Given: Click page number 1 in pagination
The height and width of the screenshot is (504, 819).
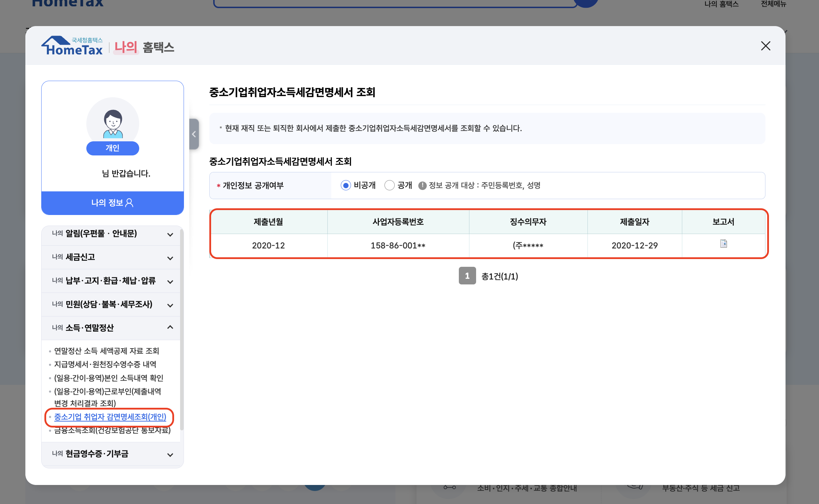Looking at the screenshot, I should click(x=467, y=276).
